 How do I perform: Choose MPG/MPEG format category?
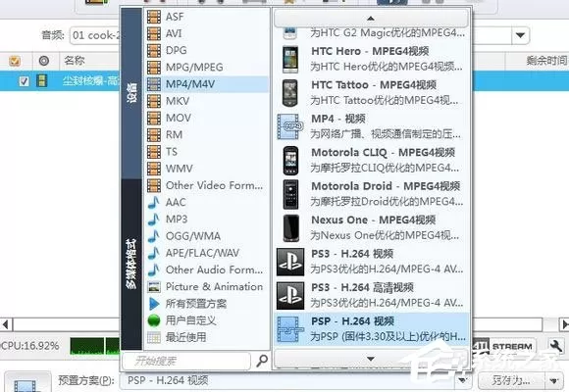pos(207,67)
